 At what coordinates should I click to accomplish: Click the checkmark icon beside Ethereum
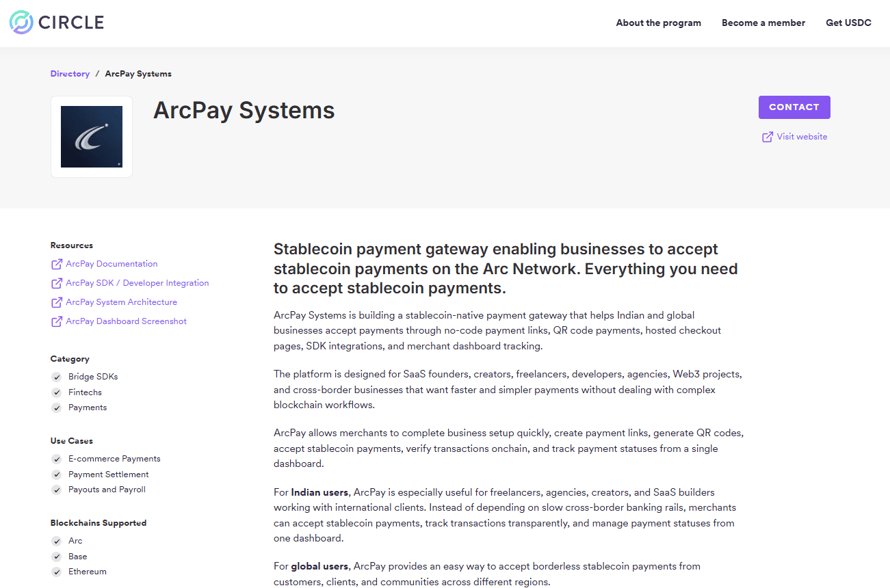[56, 572]
